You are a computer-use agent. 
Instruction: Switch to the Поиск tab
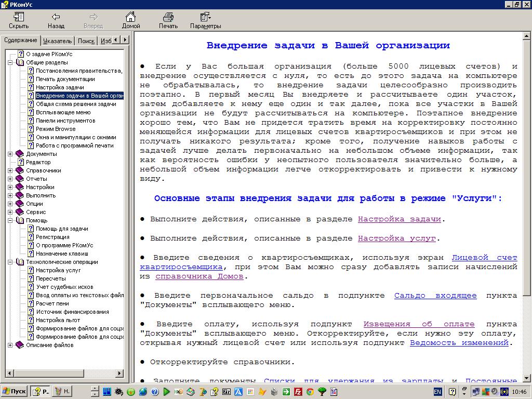pos(86,41)
